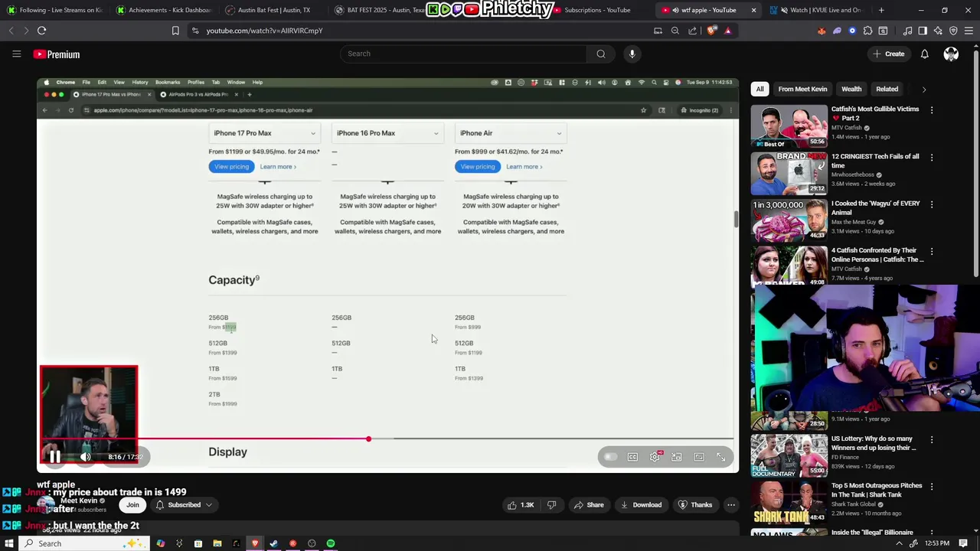Viewport: 980px width, 551px height.
Task: Toggle the browser sidebar panel
Action: tap(923, 31)
